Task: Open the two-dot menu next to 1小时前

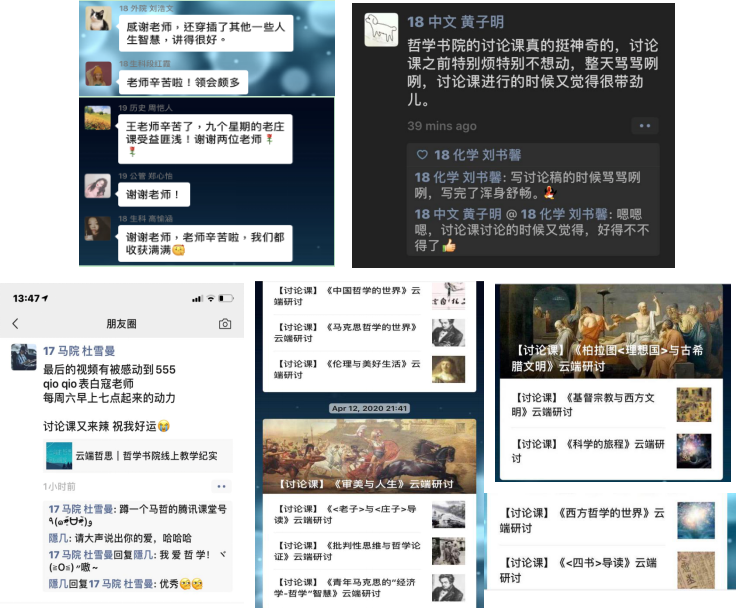Action: [222, 486]
